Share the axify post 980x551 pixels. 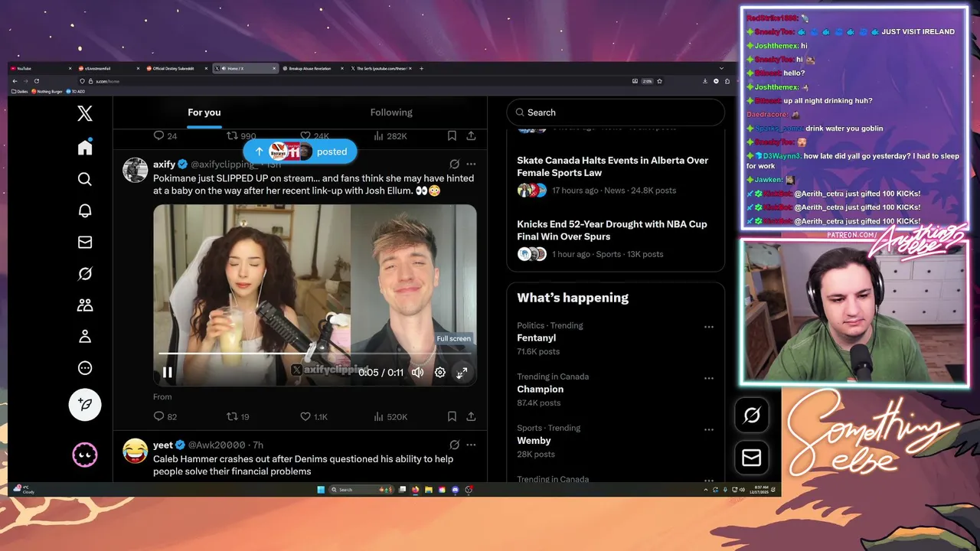coord(471,416)
